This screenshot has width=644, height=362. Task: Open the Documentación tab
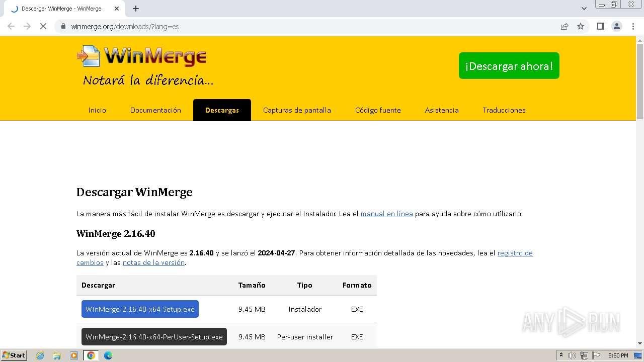(x=155, y=110)
